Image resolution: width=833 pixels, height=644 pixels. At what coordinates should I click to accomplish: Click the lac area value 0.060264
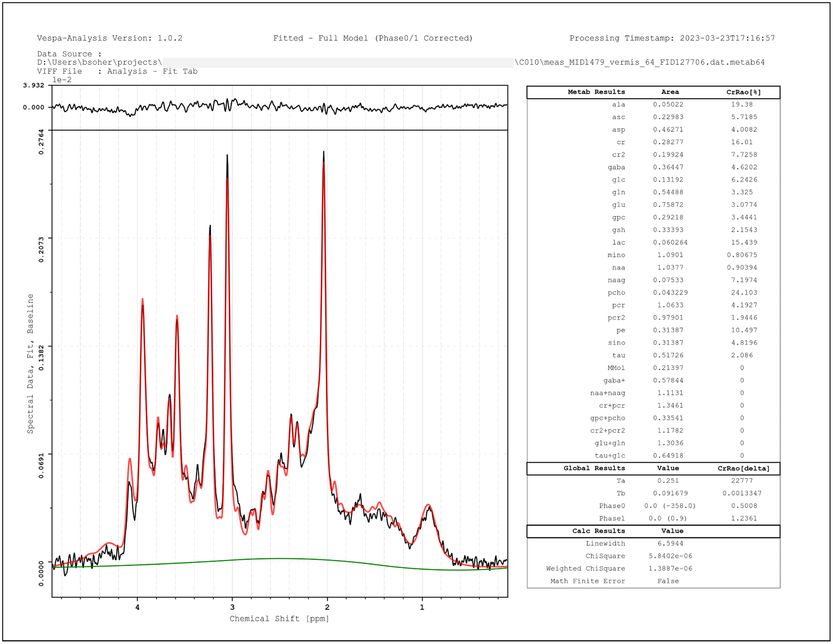click(670, 242)
